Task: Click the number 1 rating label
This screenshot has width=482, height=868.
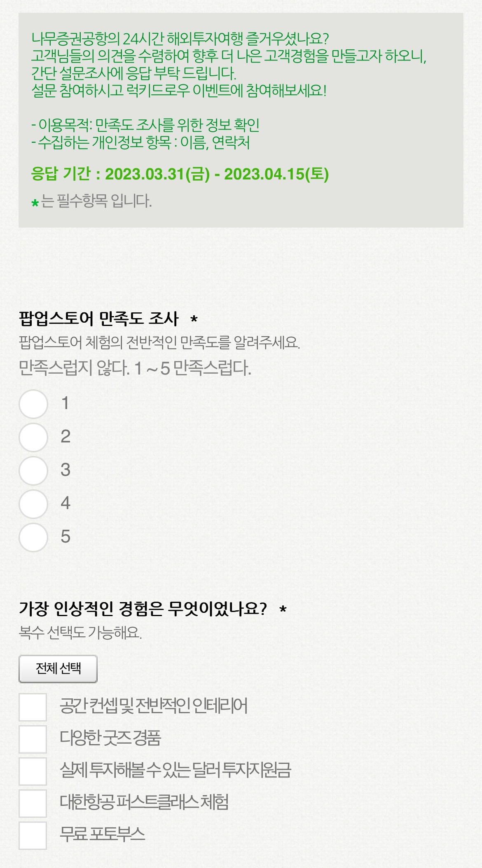Action: point(65,403)
